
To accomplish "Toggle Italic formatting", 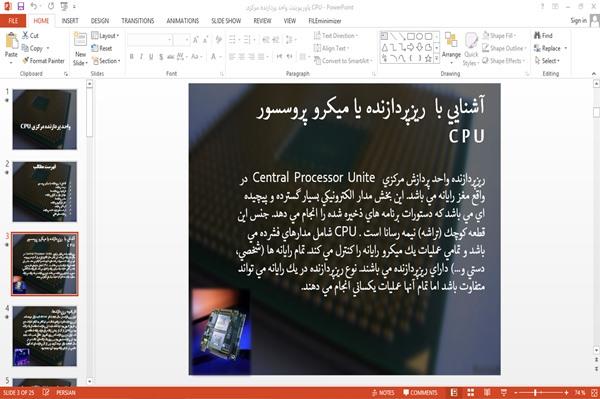I will click(x=141, y=57).
